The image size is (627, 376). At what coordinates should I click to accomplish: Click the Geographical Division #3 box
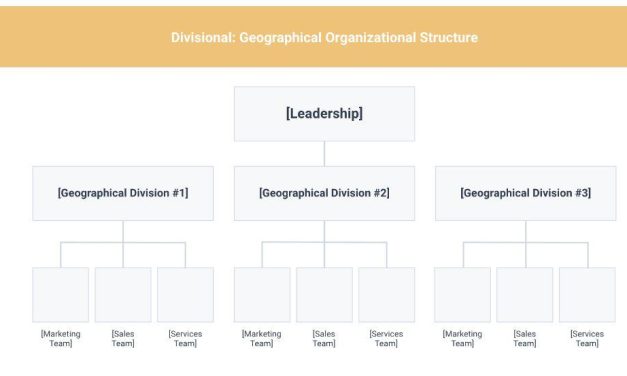(525, 193)
